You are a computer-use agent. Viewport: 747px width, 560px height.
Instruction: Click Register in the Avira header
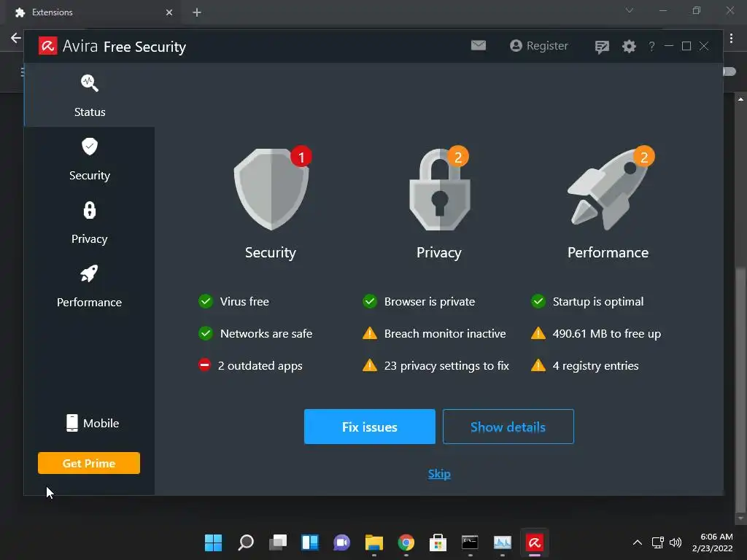pos(539,46)
